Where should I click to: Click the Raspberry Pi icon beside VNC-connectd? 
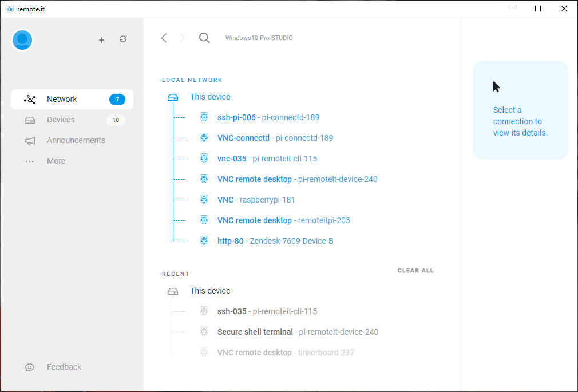click(x=204, y=137)
